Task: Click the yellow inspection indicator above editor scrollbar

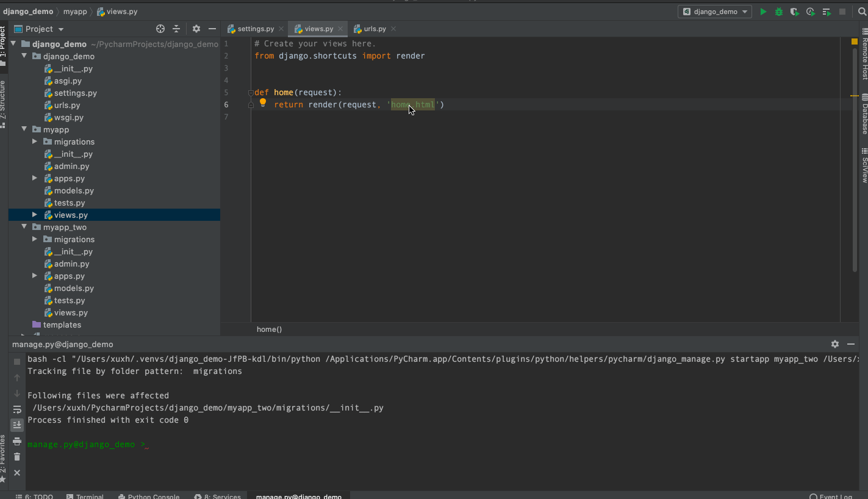Action: tap(855, 41)
